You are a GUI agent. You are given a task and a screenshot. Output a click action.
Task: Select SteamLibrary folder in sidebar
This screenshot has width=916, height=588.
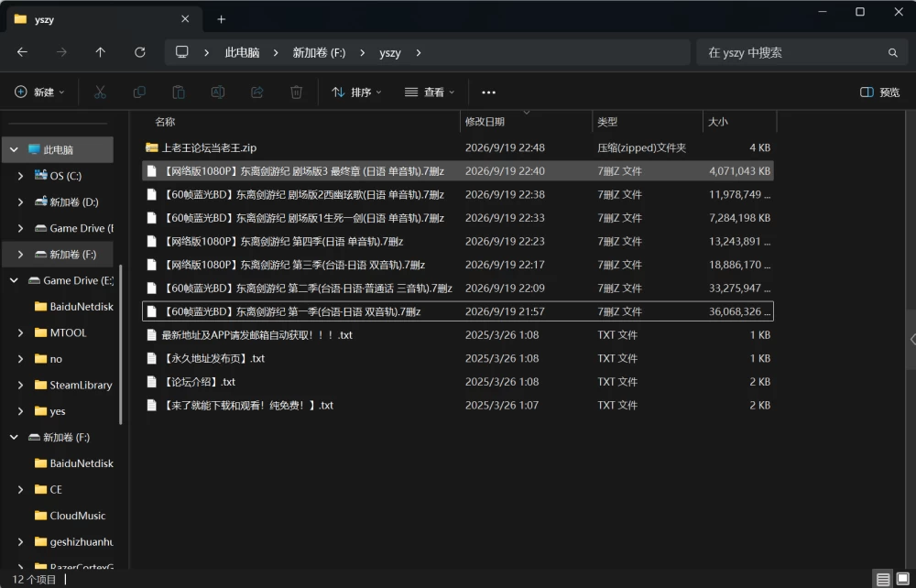(x=73, y=385)
